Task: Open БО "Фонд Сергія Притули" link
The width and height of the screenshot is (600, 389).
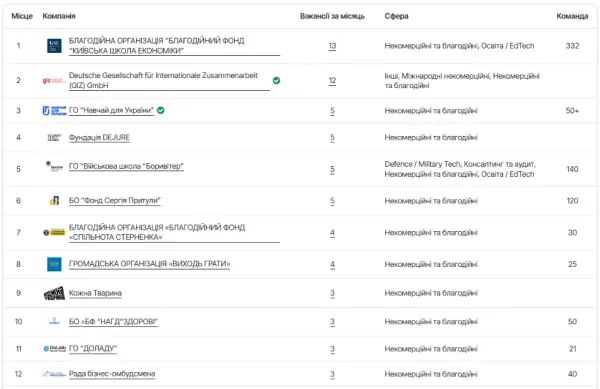Action: point(114,200)
